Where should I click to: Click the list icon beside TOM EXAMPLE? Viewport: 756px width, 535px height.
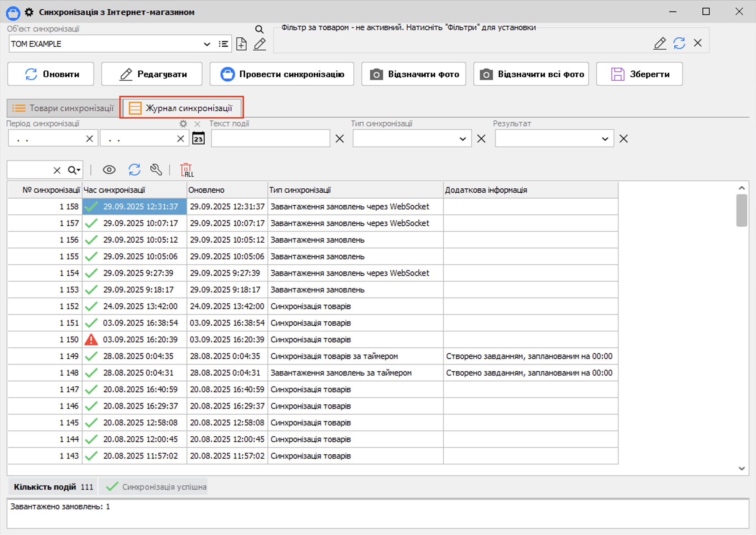tap(223, 44)
